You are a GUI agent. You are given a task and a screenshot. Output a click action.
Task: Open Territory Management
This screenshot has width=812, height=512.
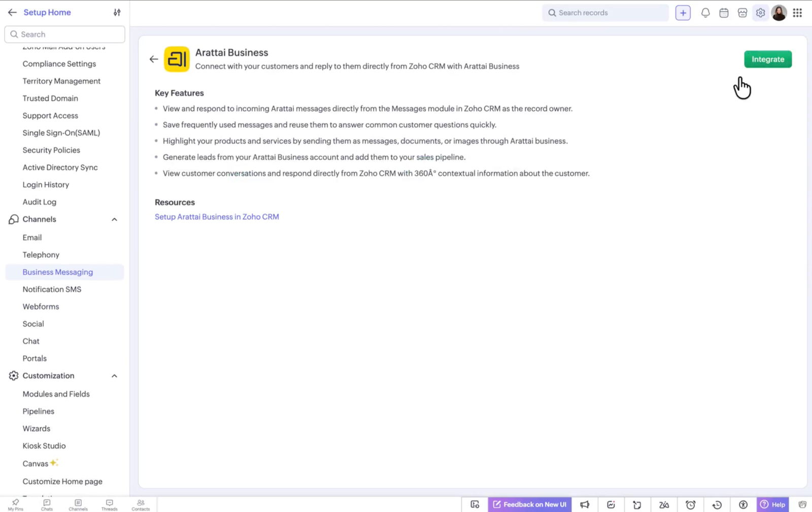(x=61, y=81)
